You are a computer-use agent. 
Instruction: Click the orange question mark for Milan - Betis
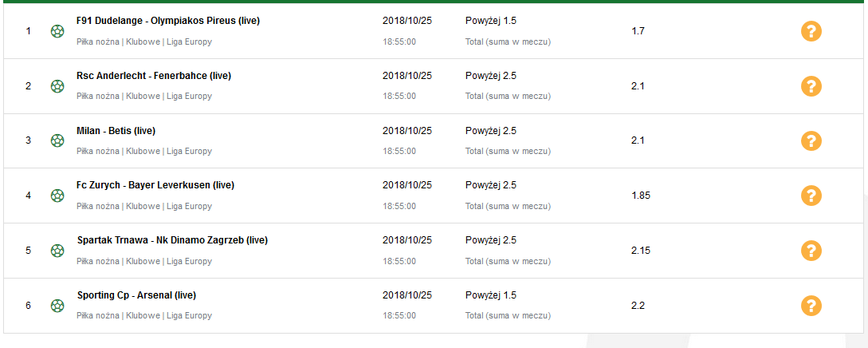click(811, 140)
